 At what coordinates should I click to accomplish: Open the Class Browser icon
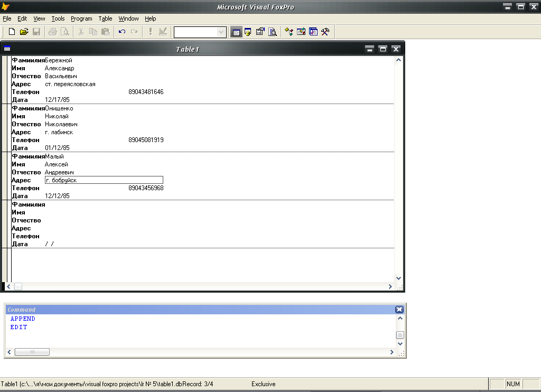coord(289,32)
